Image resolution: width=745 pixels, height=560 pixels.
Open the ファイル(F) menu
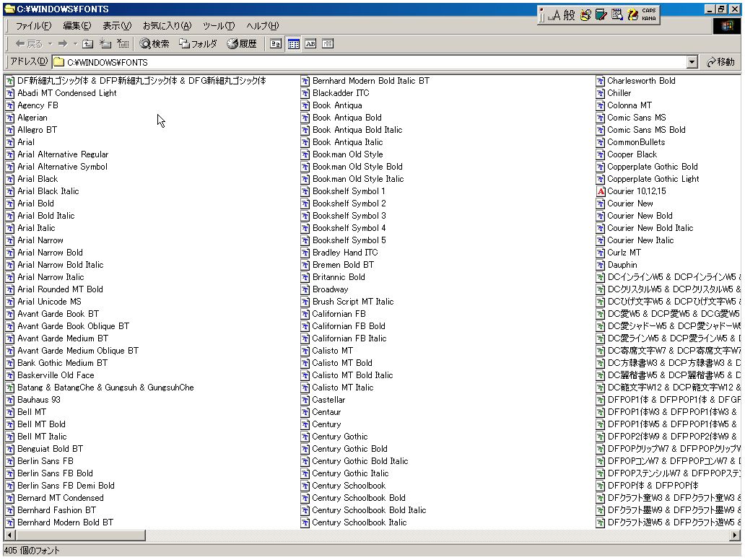point(33,26)
